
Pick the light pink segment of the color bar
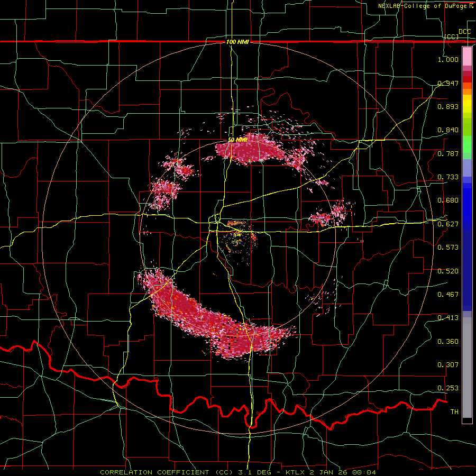pyautogui.click(x=467, y=57)
